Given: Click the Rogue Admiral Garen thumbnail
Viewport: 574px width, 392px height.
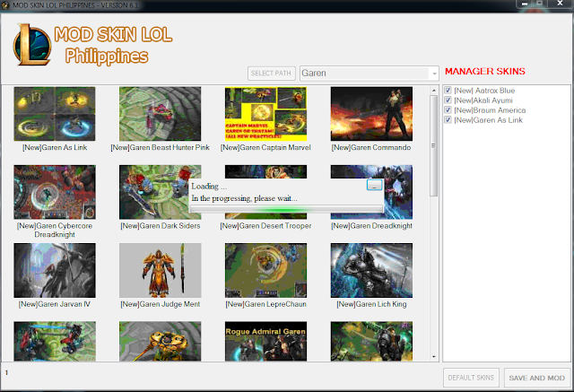Looking at the screenshot, I should [x=265, y=342].
